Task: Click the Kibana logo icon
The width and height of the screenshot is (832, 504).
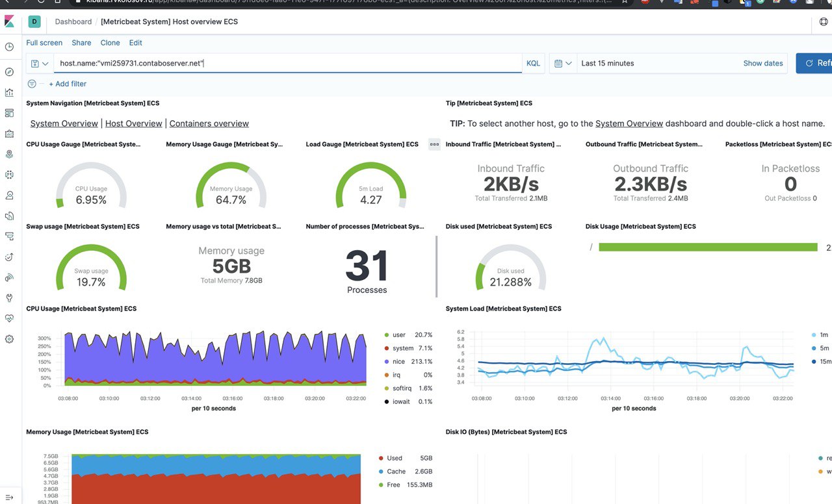Action: 9,22
